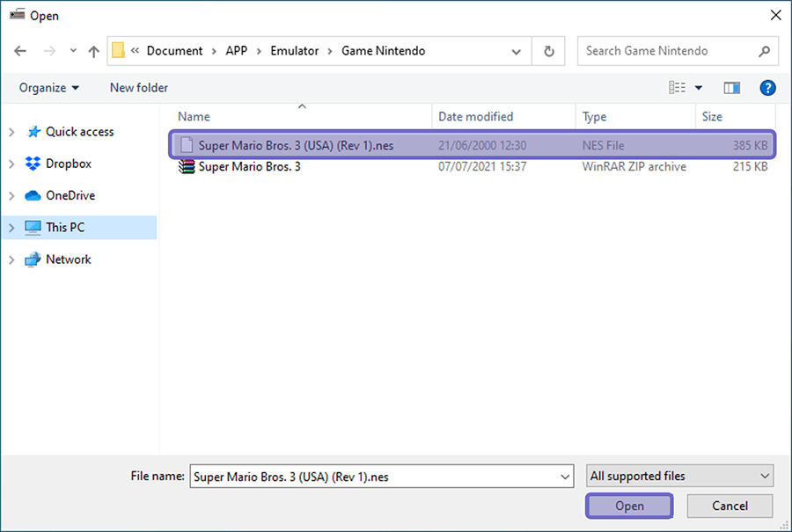792x532 pixels.
Task: Change your view icon button
Action: pyautogui.click(x=678, y=88)
